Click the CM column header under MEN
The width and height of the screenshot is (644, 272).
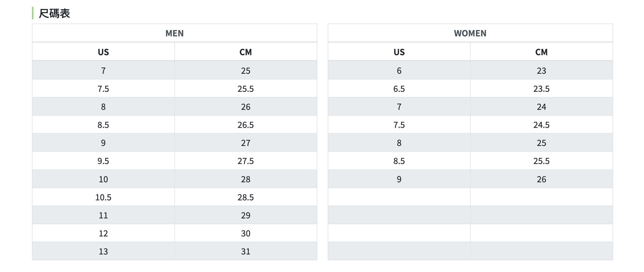click(246, 52)
